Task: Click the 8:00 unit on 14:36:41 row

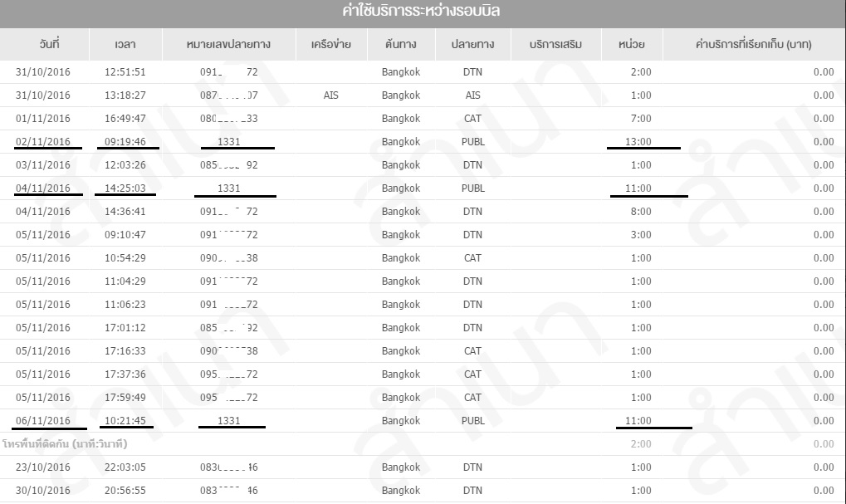Action: (x=641, y=212)
